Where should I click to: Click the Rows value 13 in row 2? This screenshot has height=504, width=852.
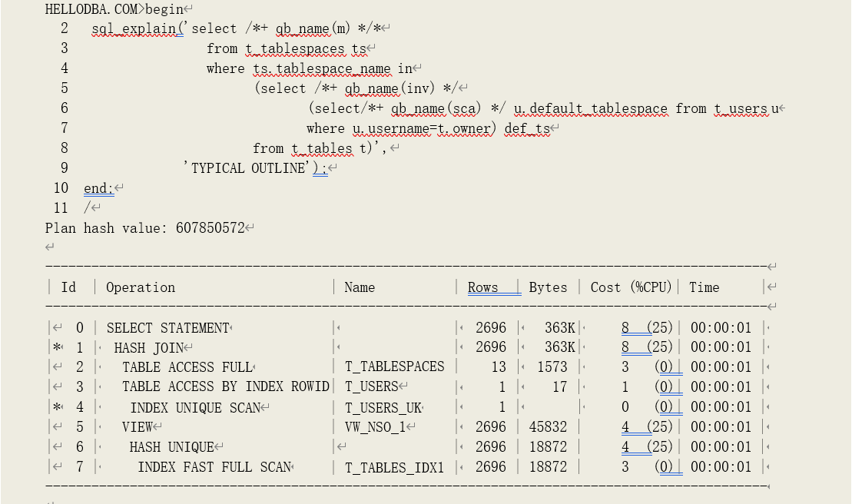tap(499, 368)
